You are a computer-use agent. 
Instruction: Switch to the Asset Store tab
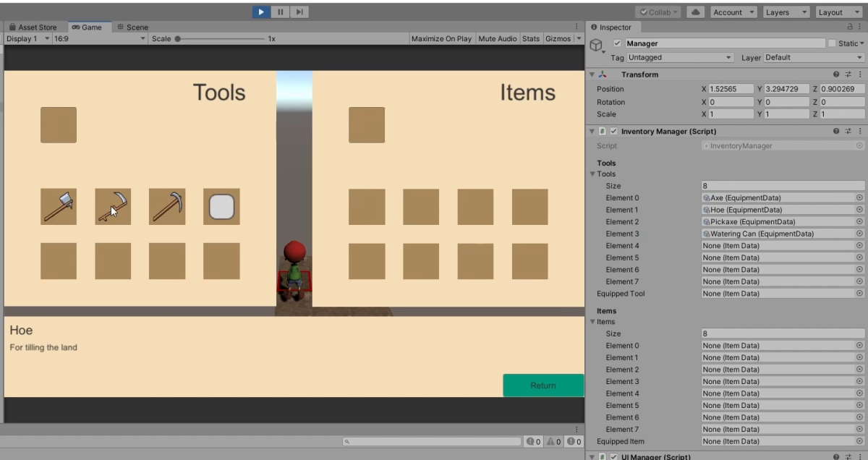pos(33,27)
